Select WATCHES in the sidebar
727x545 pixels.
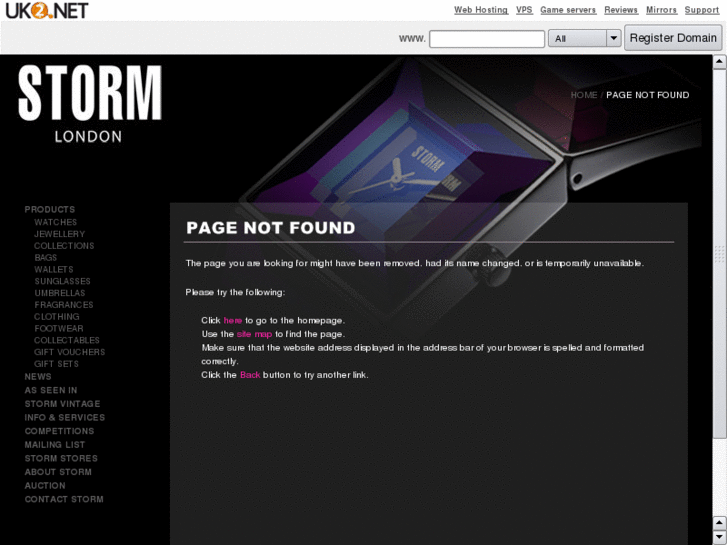point(56,222)
